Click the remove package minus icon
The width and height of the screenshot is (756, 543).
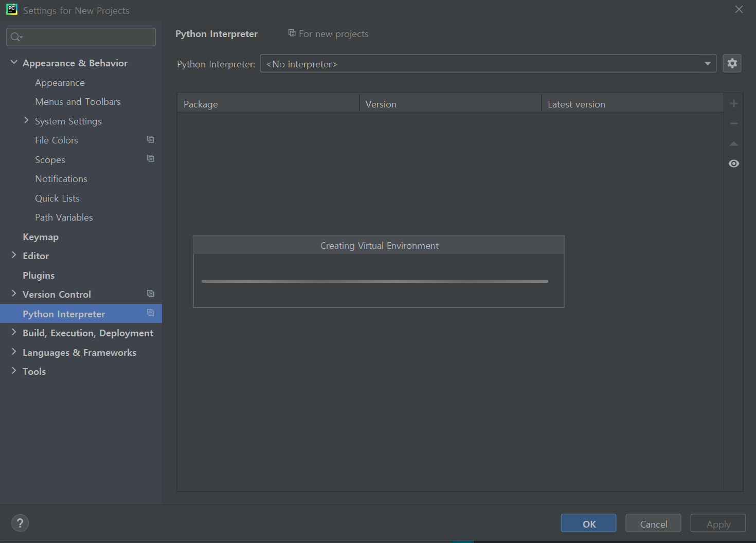click(x=734, y=123)
